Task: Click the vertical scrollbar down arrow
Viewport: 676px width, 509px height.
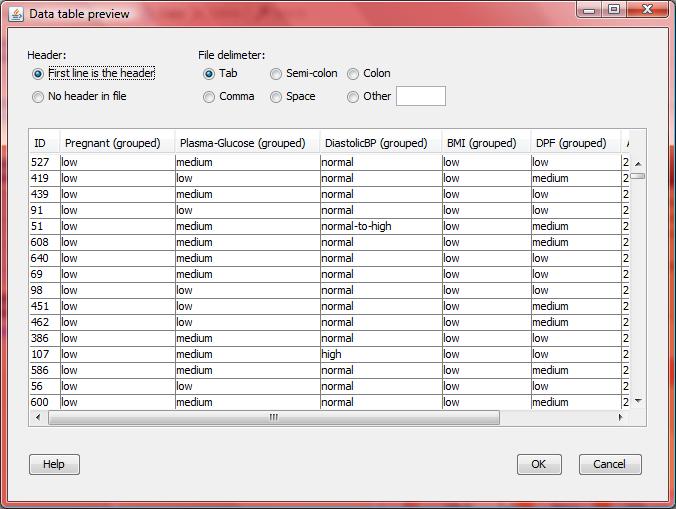Action: coord(638,401)
